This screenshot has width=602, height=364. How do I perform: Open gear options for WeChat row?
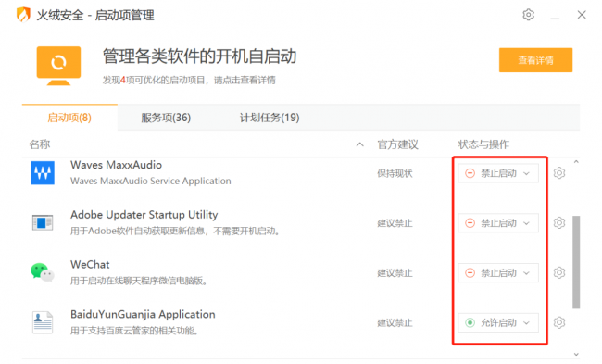click(559, 272)
